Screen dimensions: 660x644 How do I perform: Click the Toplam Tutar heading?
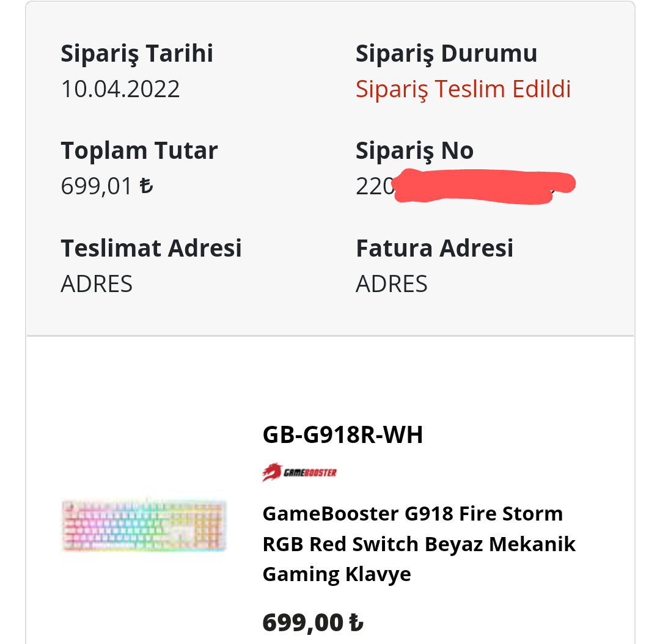[x=139, y=150]
